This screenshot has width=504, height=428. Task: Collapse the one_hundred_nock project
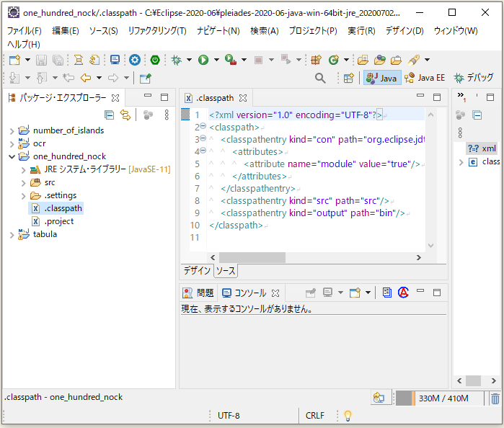coord(12,157)
